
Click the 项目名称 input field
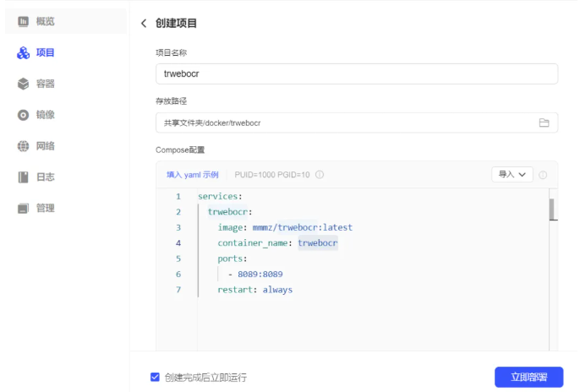coord(356,73)
